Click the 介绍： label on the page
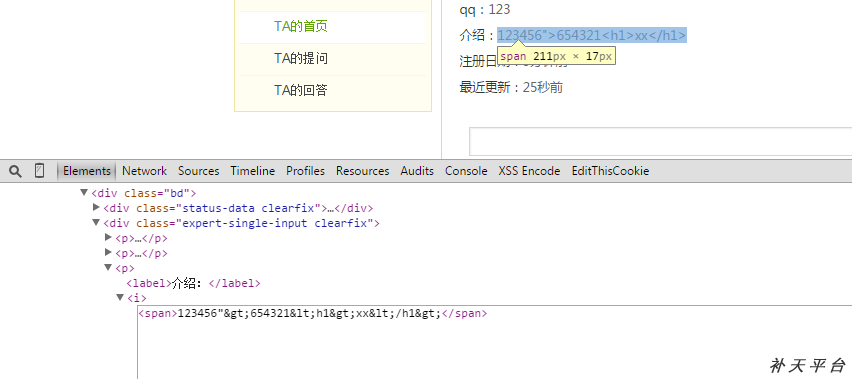The height and width of the screenshot is (379, 852). 478,35
